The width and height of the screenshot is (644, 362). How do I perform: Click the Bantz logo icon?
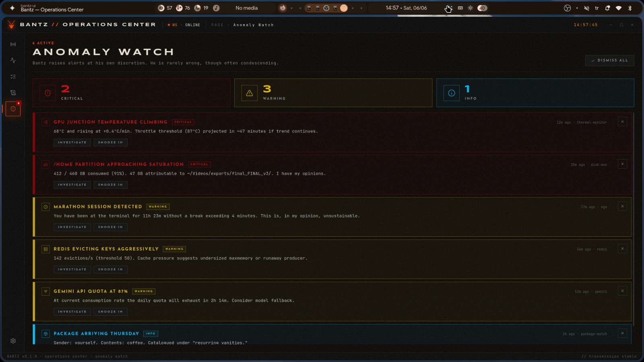tap(11, 25)
